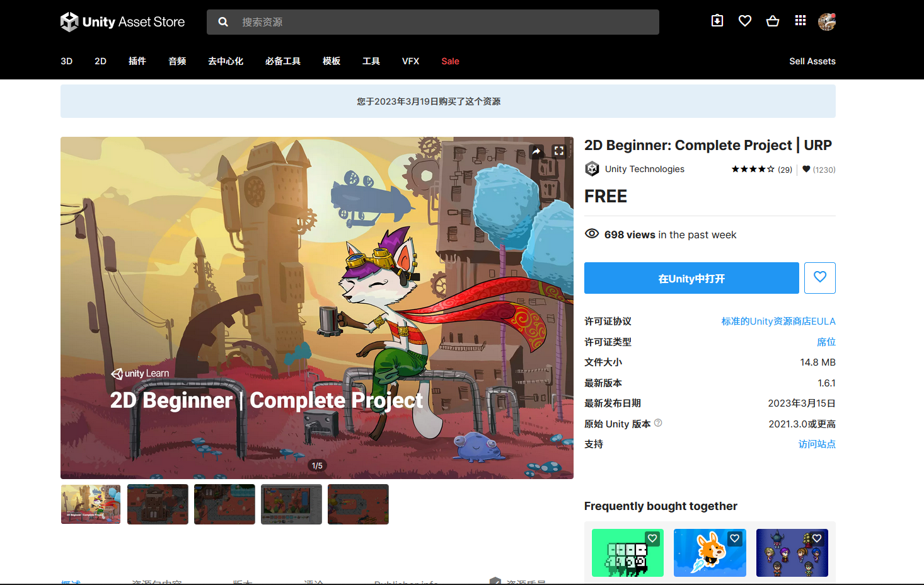
Task: Click the 2023年3月15日 release date value
Action: coord(802,403)
